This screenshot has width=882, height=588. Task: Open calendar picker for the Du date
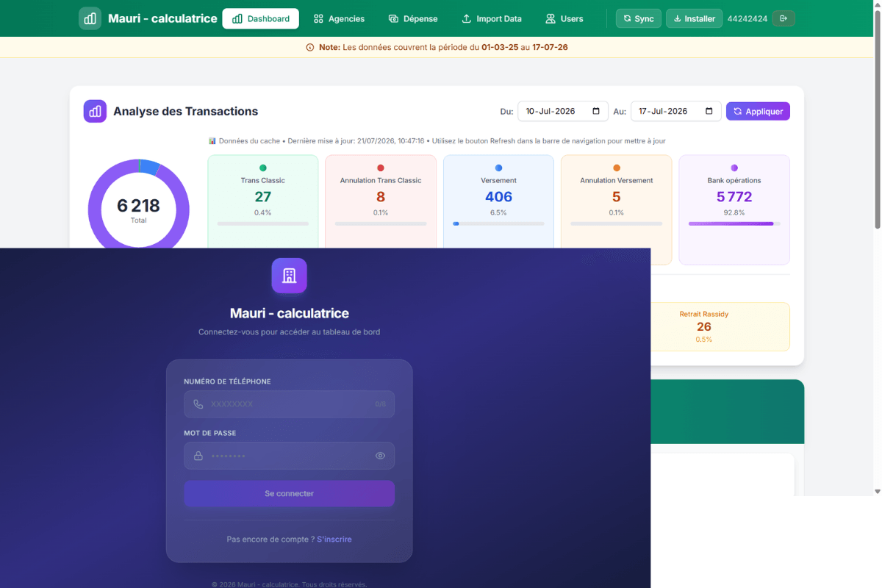[596, 111]
